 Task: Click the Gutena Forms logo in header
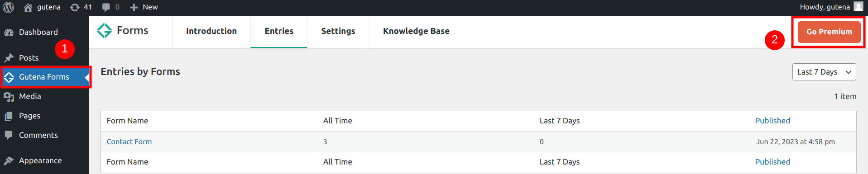tap(104, 31)
